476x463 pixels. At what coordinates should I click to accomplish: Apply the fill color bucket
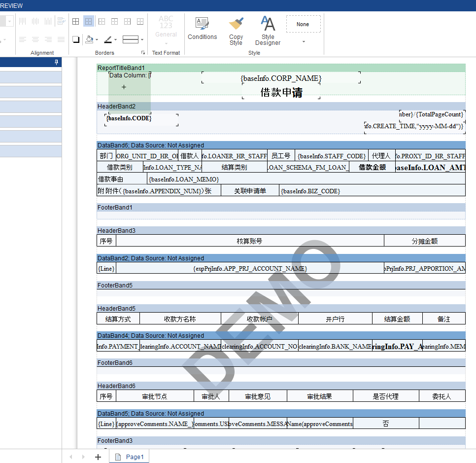[x=89, y=39]
